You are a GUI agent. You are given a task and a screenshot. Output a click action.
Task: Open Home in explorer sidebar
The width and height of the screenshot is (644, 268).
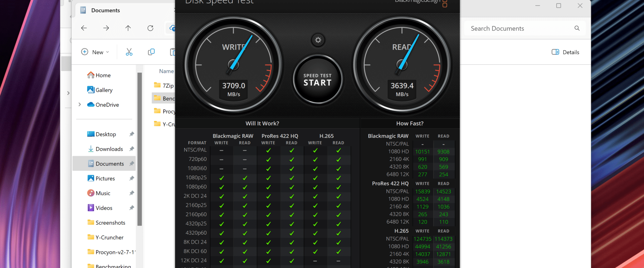[99, 75]
